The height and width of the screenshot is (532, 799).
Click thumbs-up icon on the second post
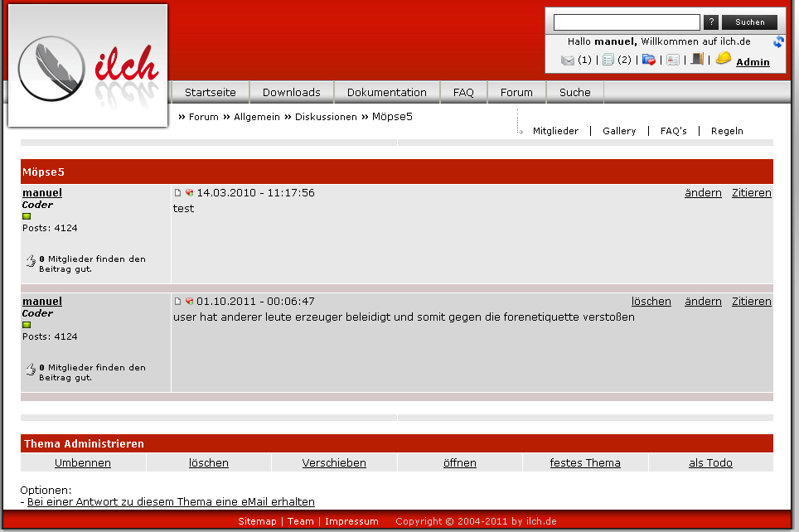31,369
